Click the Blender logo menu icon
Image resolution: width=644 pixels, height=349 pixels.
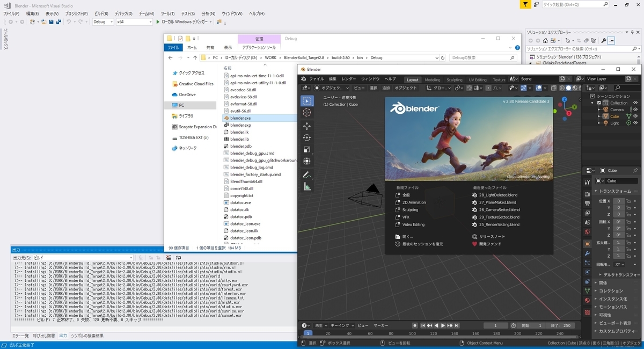point(303,79)
